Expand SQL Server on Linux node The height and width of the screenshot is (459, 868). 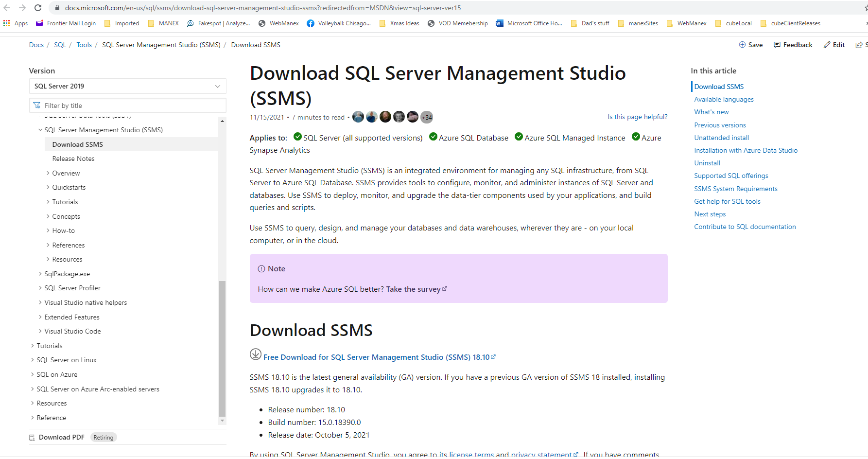(33, 360)
